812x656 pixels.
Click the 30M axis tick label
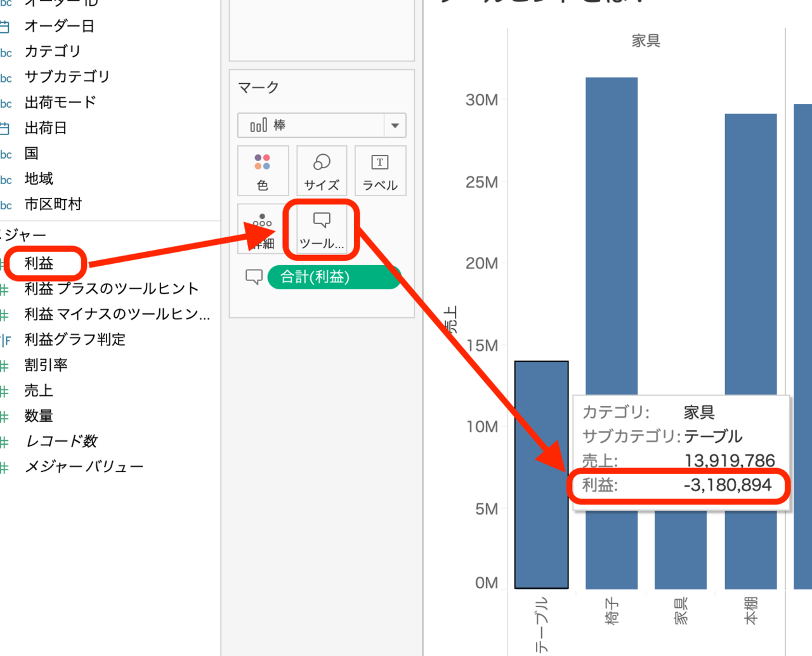tap(482, 100)
